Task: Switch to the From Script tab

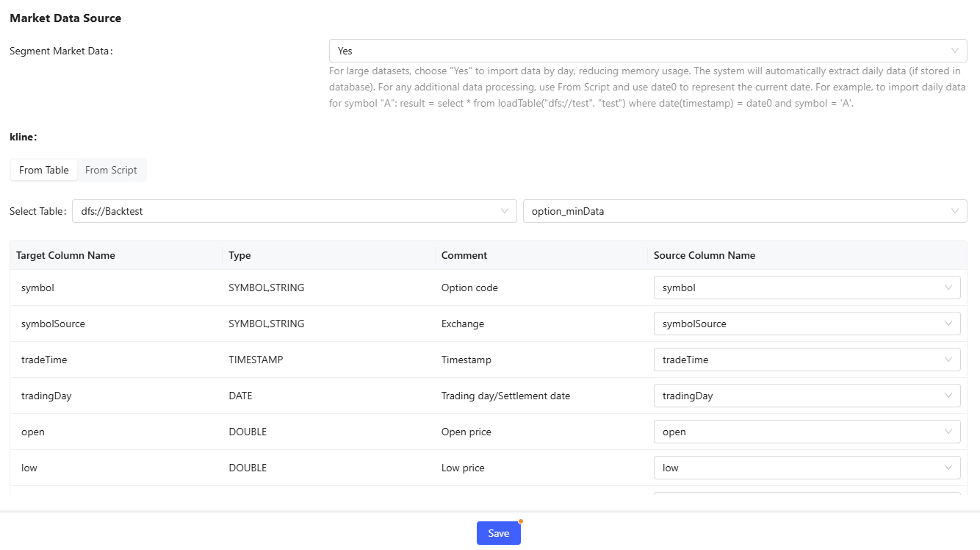Action: coord(111,170)
